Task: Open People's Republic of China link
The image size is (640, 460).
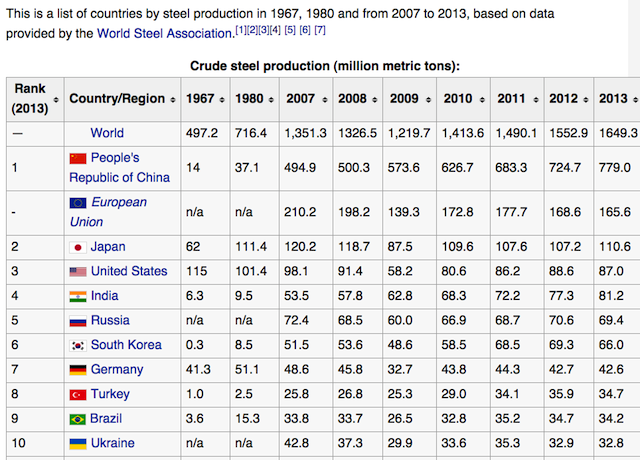Action: pyautogui.click(x=119, y=167)
